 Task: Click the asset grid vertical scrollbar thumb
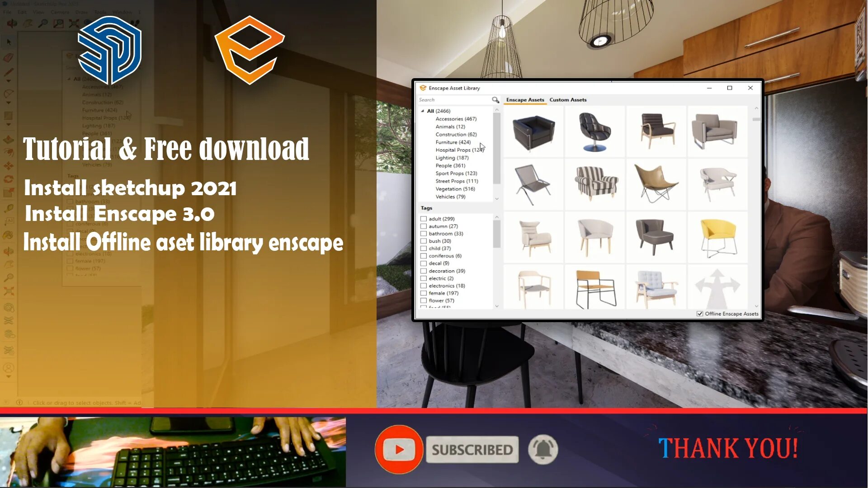point(756,119)
